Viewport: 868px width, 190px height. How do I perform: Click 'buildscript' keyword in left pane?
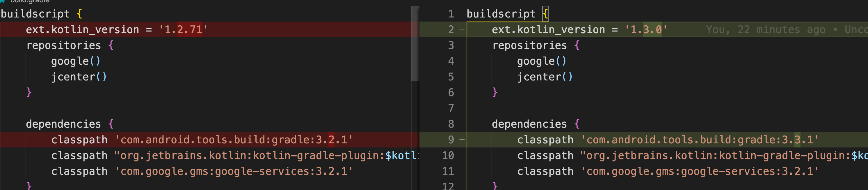35,14
